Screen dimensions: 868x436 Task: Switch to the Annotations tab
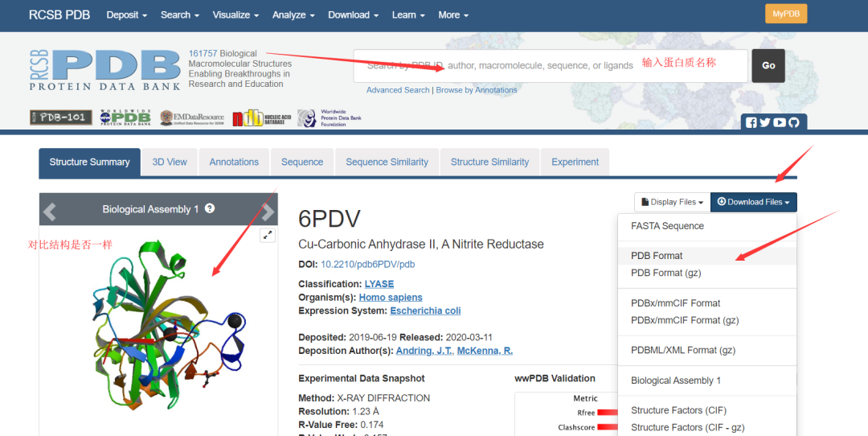coord(234,162)
